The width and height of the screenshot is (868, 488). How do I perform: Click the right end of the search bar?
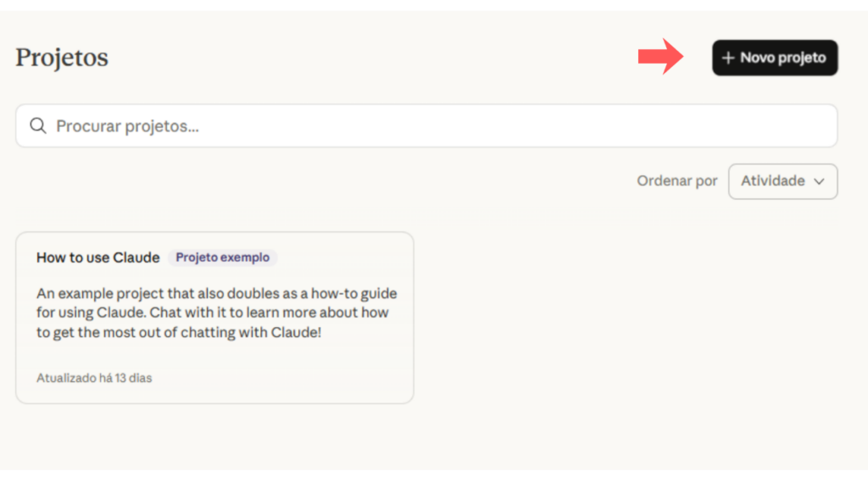point(814,126)
